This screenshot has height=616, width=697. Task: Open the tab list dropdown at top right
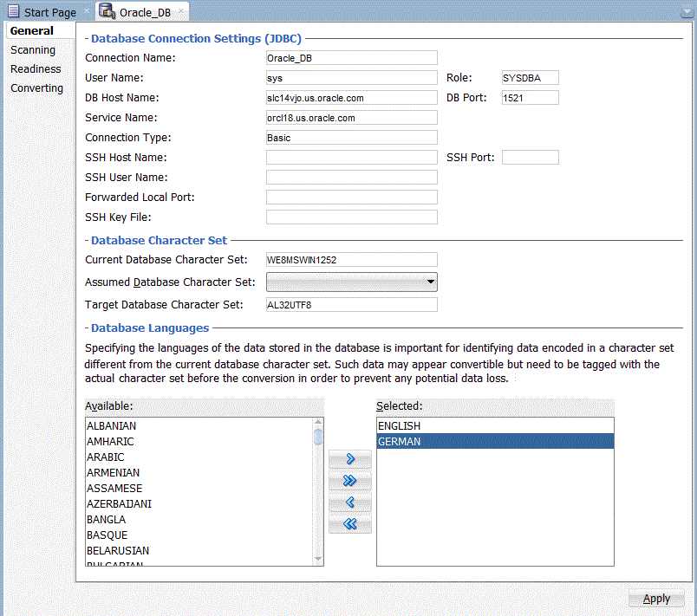687,13
